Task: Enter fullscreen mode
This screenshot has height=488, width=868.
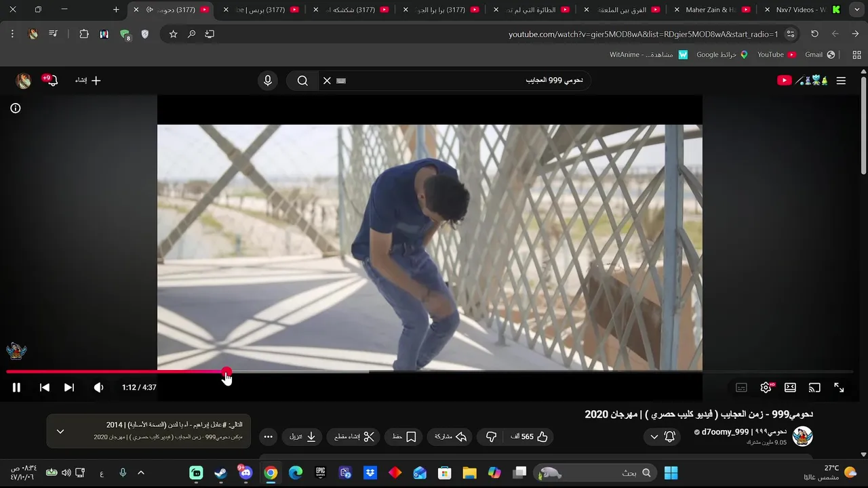Action: [839, 388]
